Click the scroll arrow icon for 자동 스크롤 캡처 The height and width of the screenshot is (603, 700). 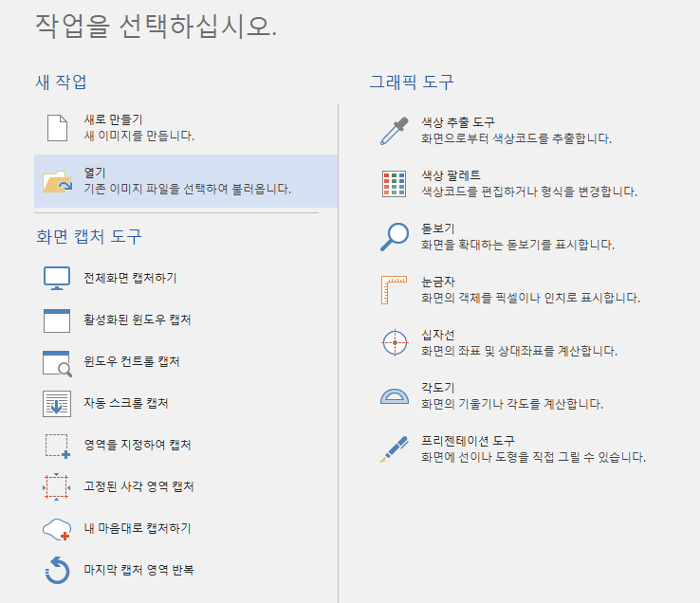pos(57,404)
